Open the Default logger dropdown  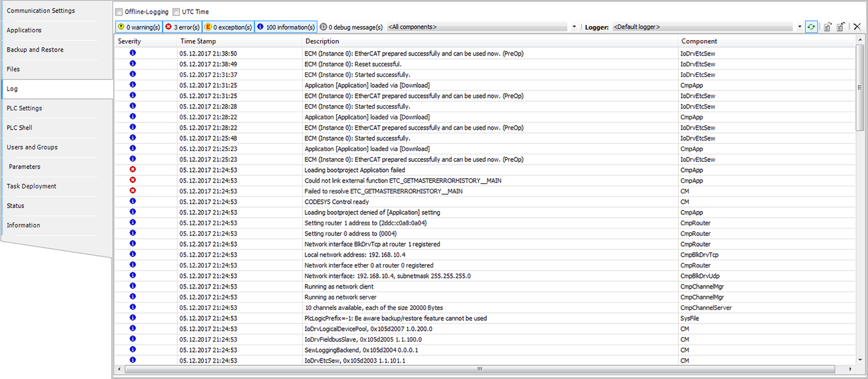pos(799,27)
